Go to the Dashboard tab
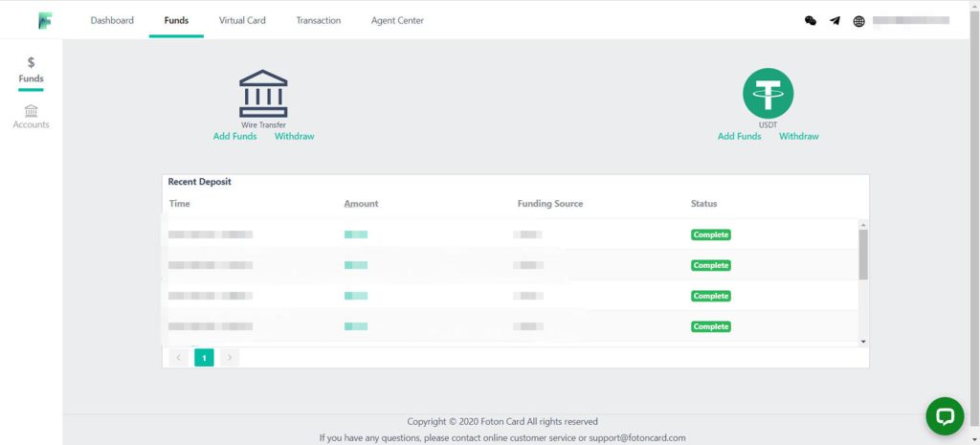This screenshot has height=445, width=980. [x=112, y=21]
